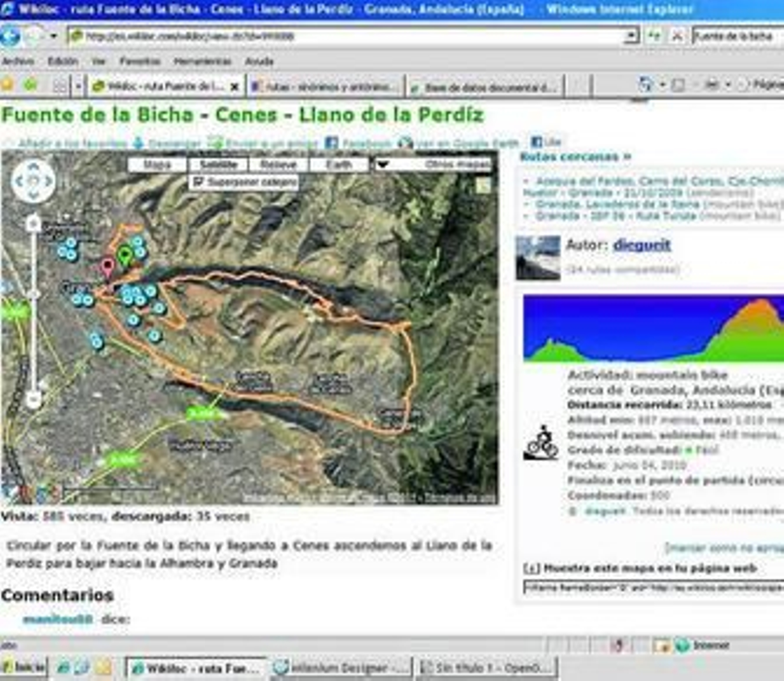Image resolution: width=784 pixels, height=681 pixels.
Task: Click the Stop loading X icon
Action: point(677,36)
